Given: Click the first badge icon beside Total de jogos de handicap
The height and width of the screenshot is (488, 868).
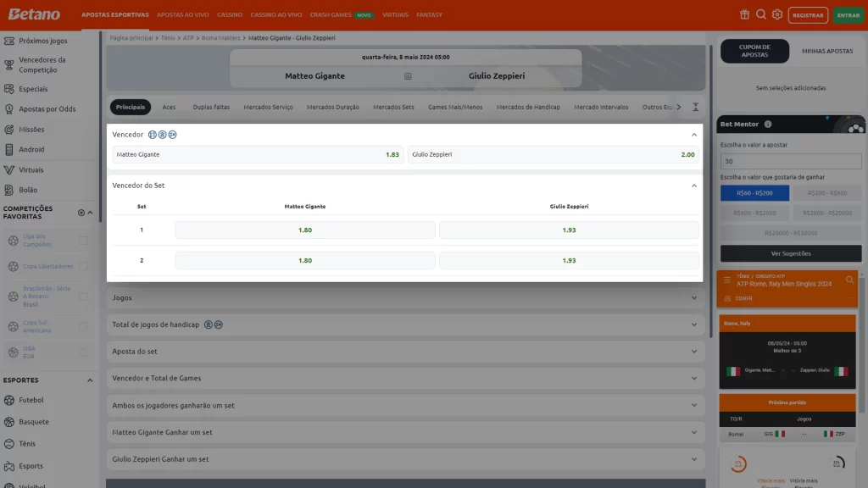Looking at the screenshot, I should pos(209,324).
